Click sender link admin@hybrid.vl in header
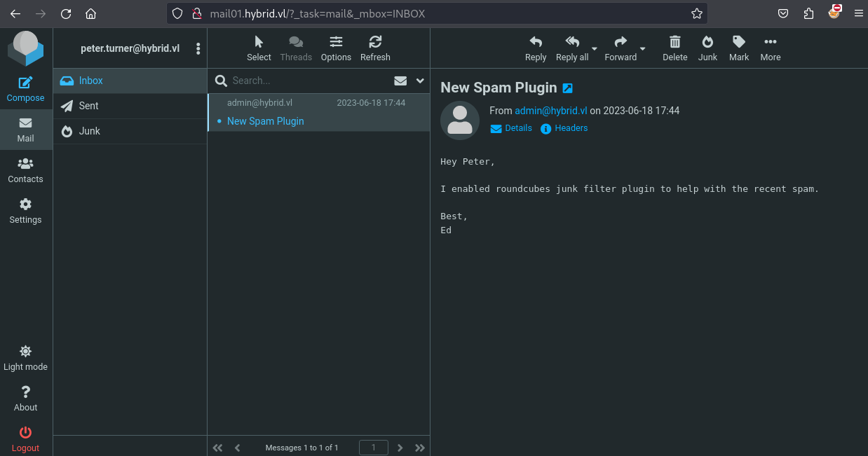The image size is (868, 456). 550,111
